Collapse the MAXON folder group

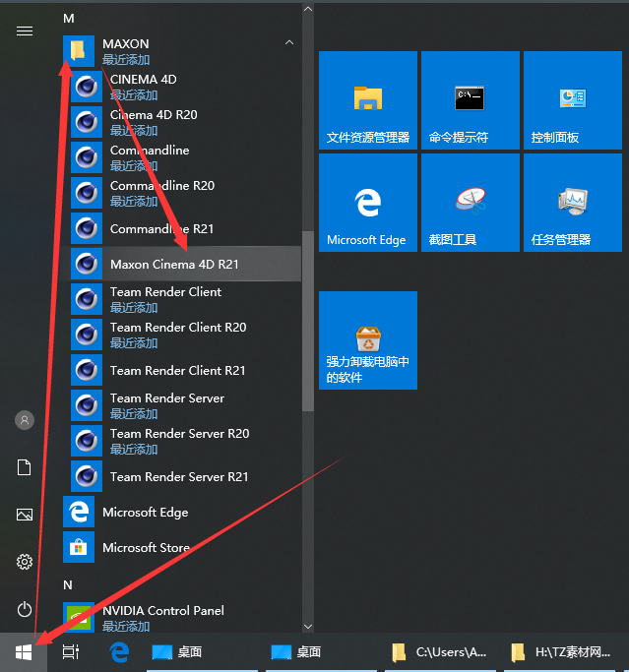pyautogui.click(x=288, y=43)
